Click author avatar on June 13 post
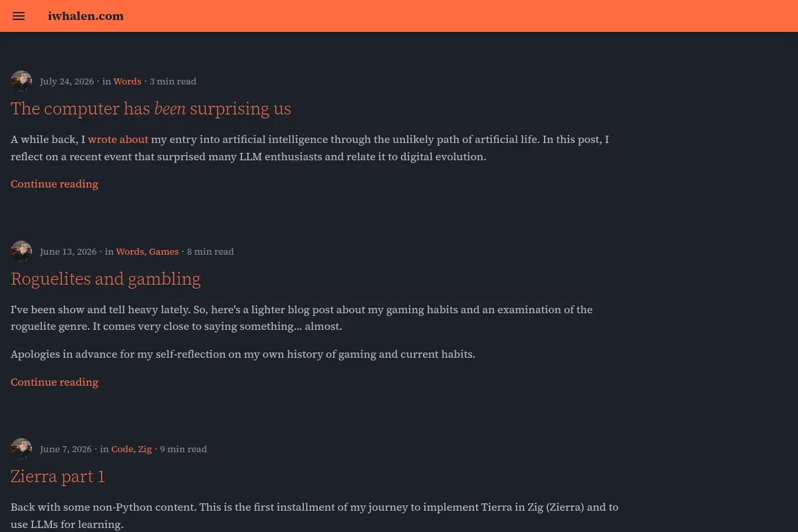Screen dimensions: 798x532 [21, 251]
